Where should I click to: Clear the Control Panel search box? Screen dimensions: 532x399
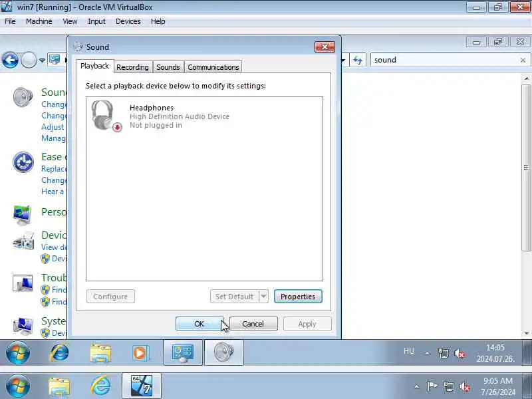(x=523, y=60)
